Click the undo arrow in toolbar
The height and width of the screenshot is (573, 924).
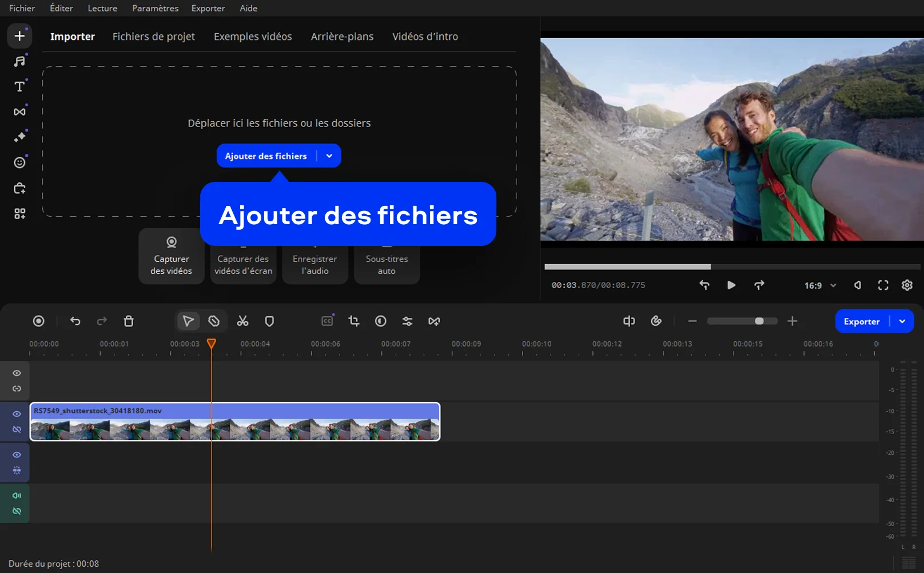tap(75, 321)
